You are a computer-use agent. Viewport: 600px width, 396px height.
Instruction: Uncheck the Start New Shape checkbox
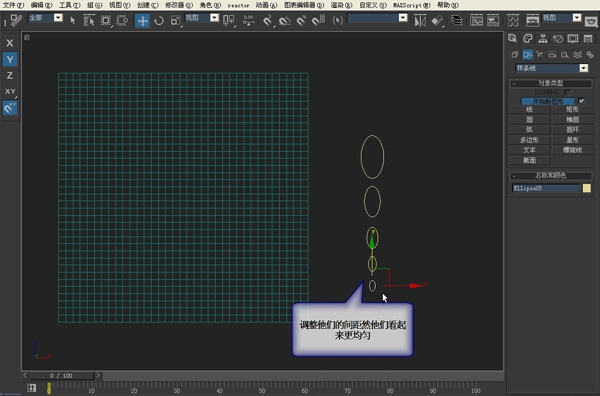[581, 101]
